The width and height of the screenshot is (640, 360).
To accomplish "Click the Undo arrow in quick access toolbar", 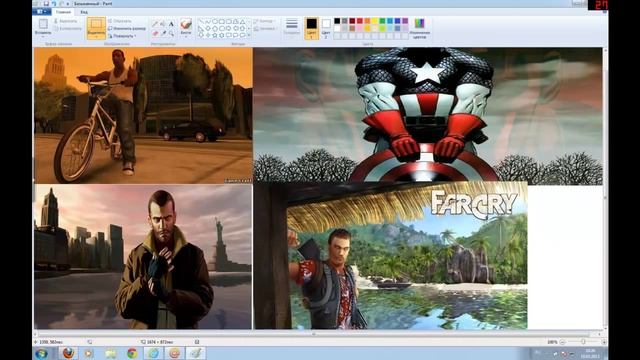I will [53, 4].
